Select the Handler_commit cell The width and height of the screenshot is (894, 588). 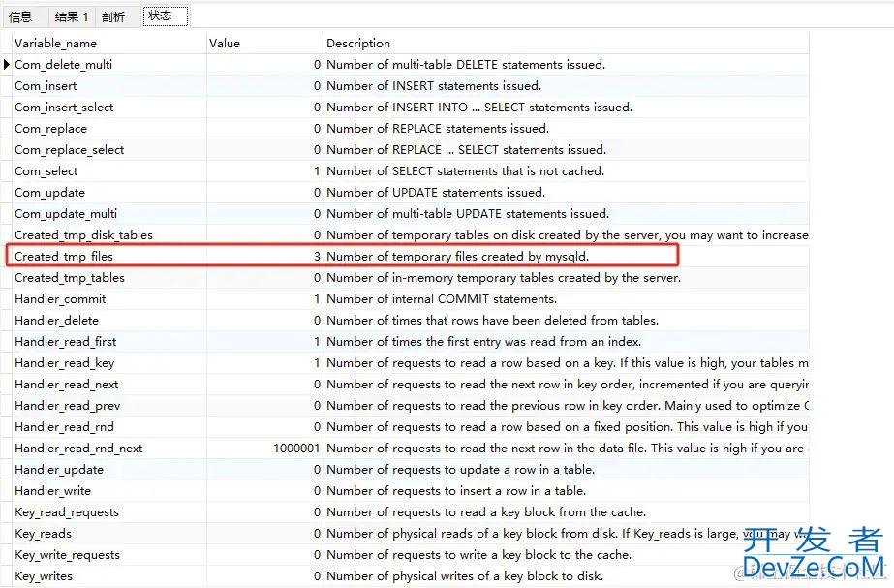108,299
